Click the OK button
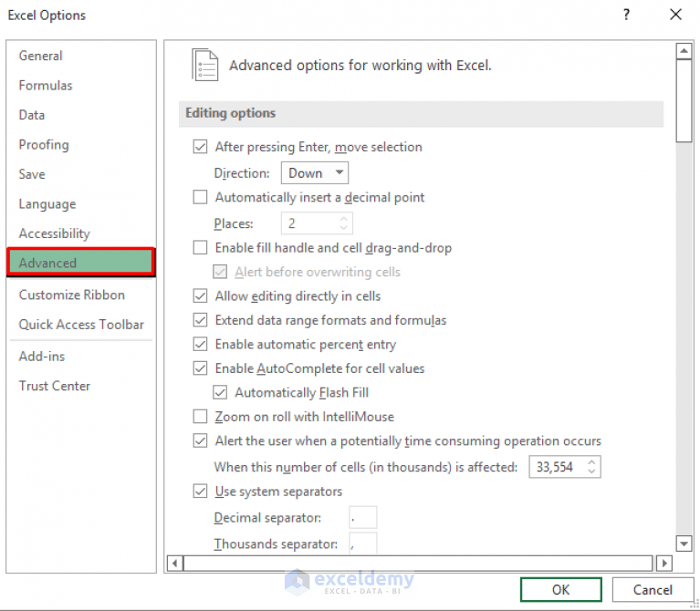The width and height of the screenshot is (700, 611). click(560, 590)
